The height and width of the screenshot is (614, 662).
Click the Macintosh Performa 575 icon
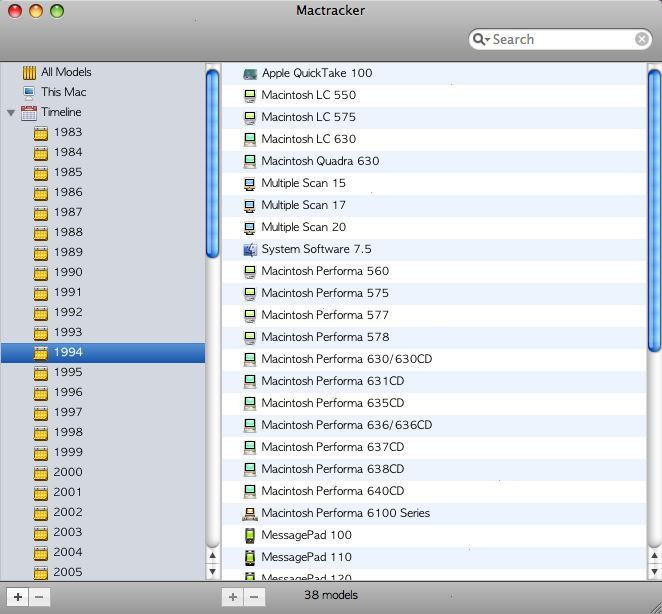250,293
